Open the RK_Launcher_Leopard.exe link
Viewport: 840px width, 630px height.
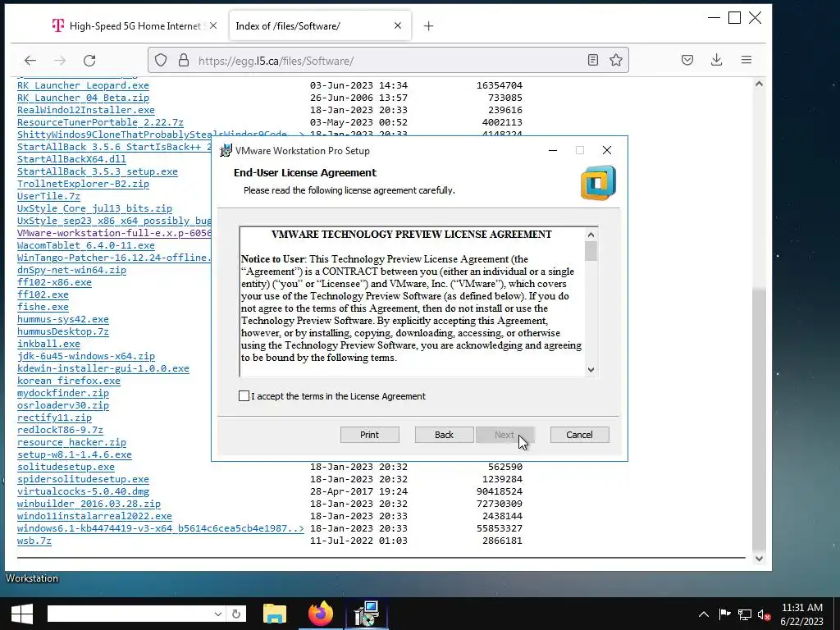click(83, 85)
